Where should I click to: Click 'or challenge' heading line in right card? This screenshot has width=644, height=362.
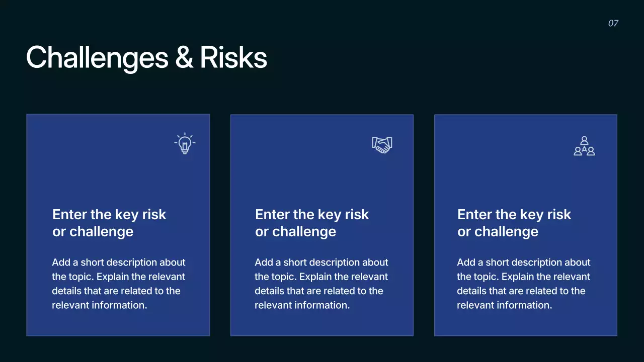coord(498,232)
